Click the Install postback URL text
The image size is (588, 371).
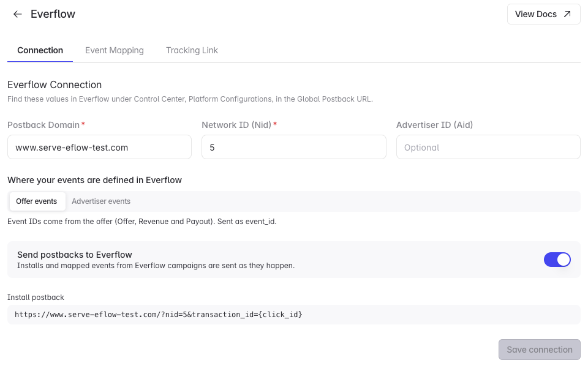click(x=158, y=315)
